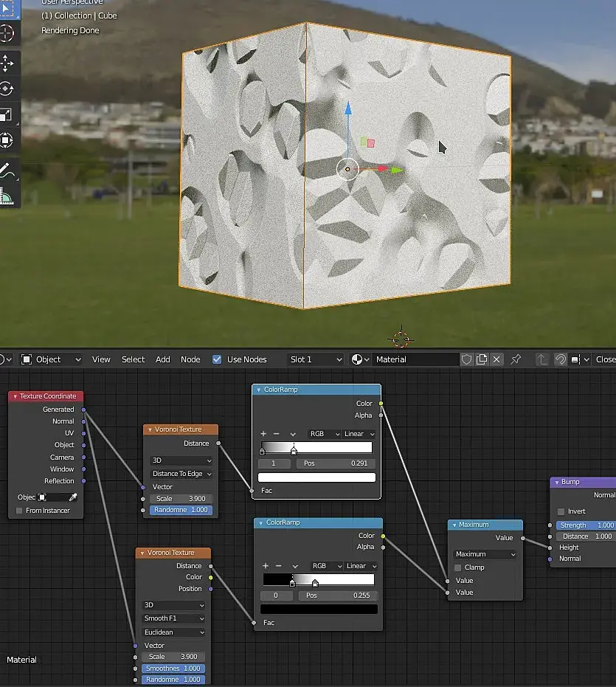Select the Scale tool
The image size is (616, 687).
coord(7,114)
